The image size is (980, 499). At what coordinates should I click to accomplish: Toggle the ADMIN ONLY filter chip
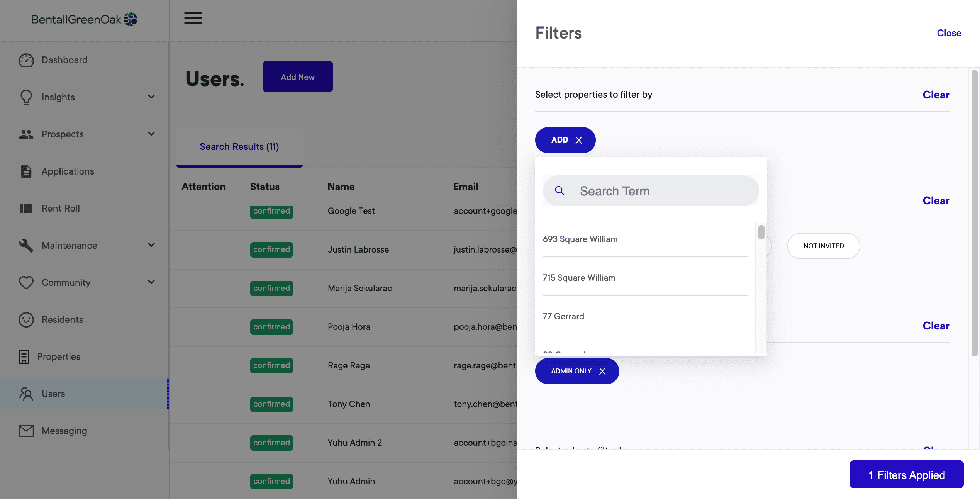click(577, 371)
